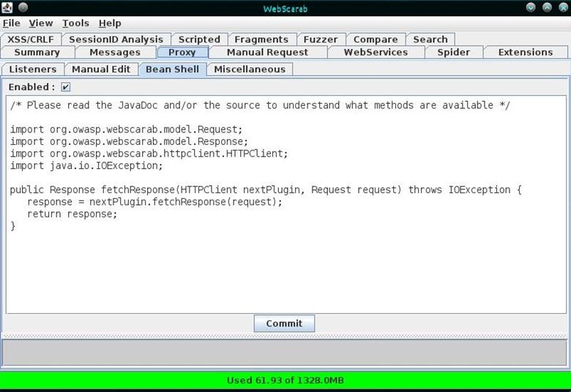Uncheck the Enabled checkbox
Image resolution: width=571 pixels, height=392 pixels.
(x=66, y=87)
